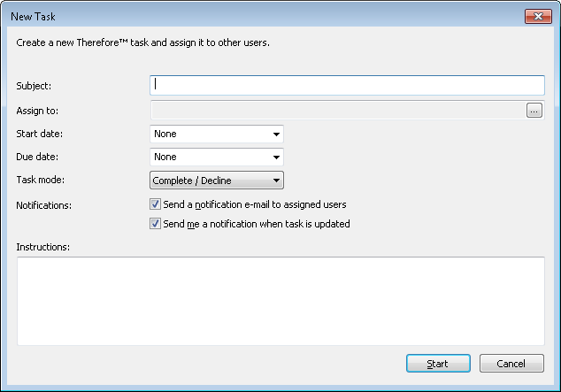Focus the Subject text field
This screenshot has height=392, width=561.
pos(347,85)
